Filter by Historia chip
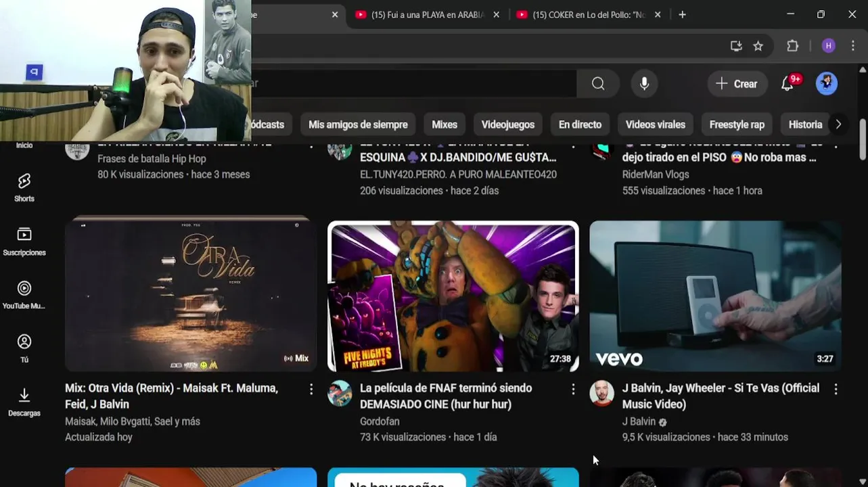This screenshot has height=487, width=868. click(805, 124)
